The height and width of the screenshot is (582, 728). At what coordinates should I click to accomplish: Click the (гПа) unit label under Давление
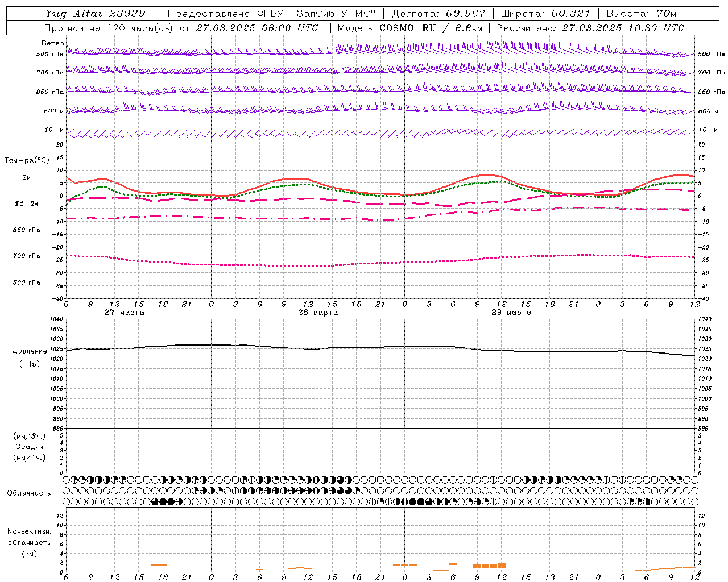pos(30,364)
